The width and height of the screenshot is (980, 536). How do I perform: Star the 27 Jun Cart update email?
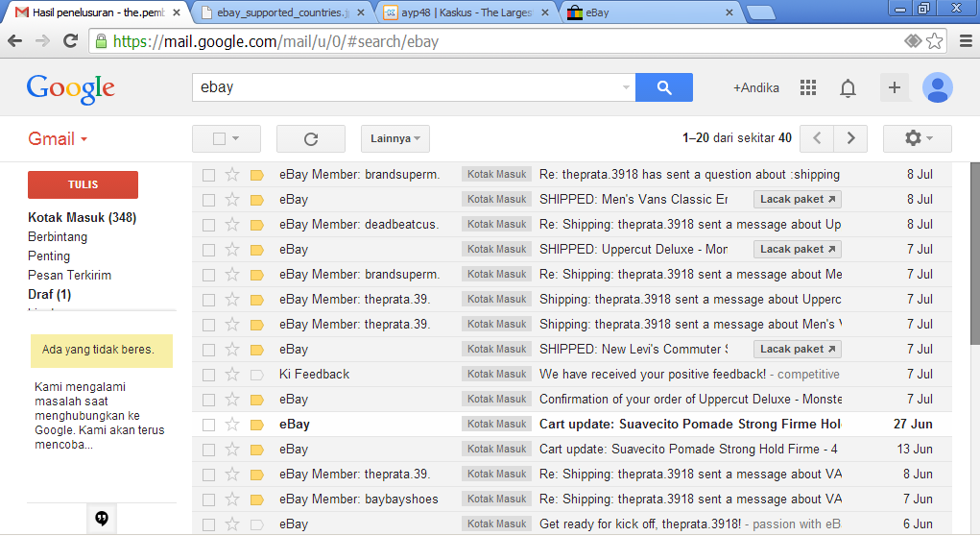tap(232, 424)
